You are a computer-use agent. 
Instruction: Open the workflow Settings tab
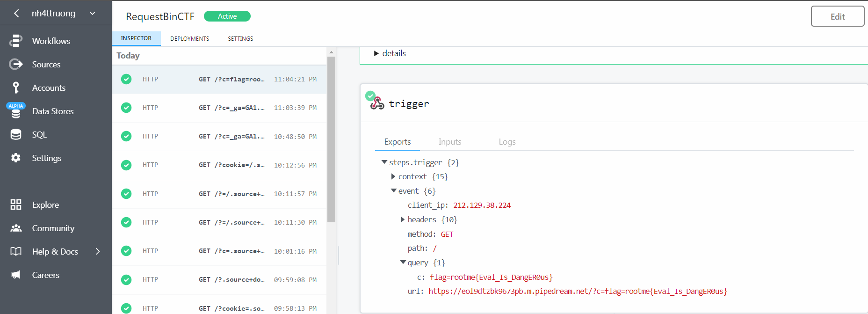(240, 39)
